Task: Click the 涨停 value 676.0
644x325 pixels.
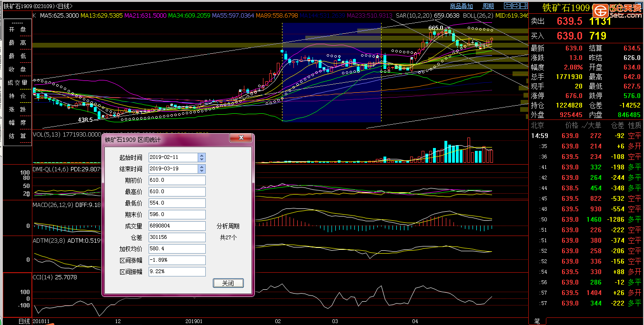Action: coord(574,96)
